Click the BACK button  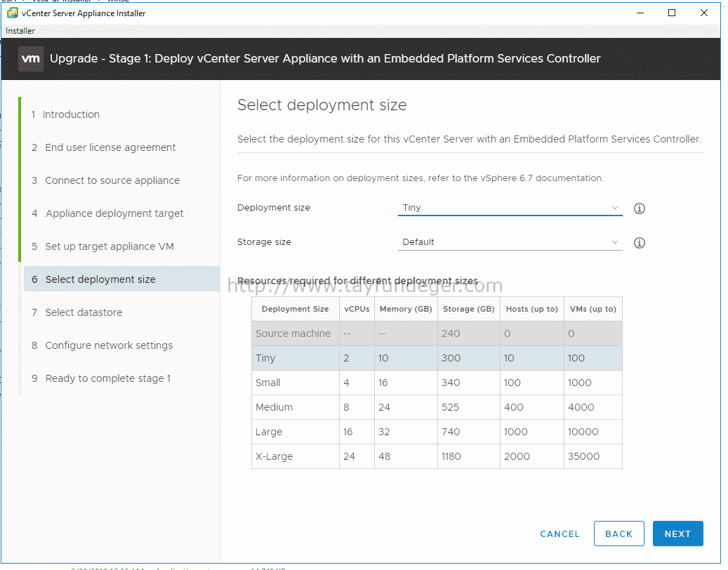[x=619, y=533]
